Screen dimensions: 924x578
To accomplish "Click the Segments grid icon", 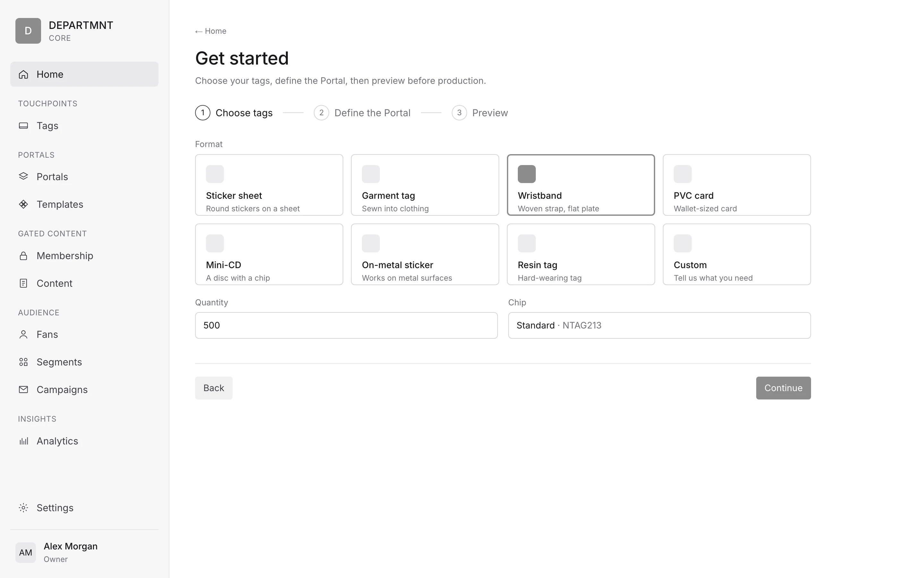I will (24, 362).
